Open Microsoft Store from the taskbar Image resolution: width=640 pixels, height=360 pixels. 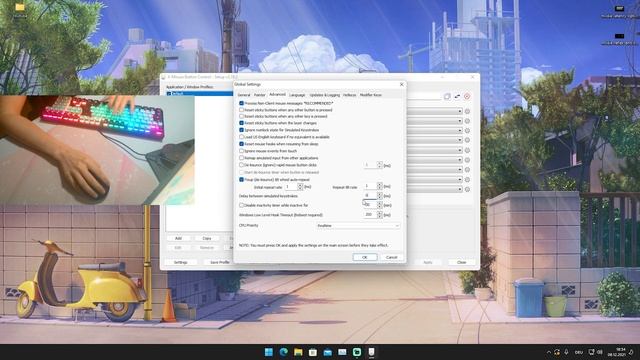tap(313, 352)
